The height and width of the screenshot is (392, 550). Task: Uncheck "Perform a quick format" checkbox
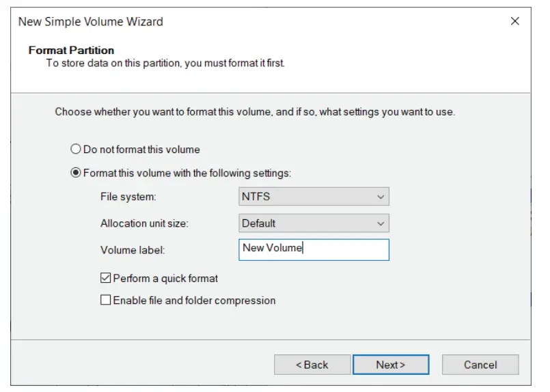click(105, 279)
